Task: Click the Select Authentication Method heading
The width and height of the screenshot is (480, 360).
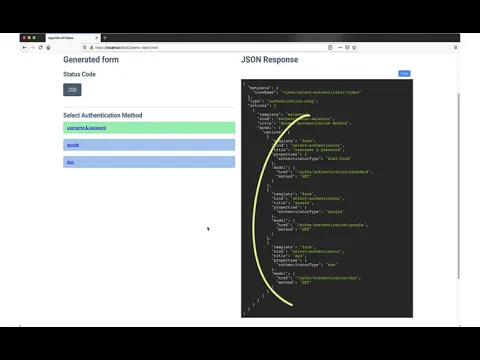Action: [103, 115]
